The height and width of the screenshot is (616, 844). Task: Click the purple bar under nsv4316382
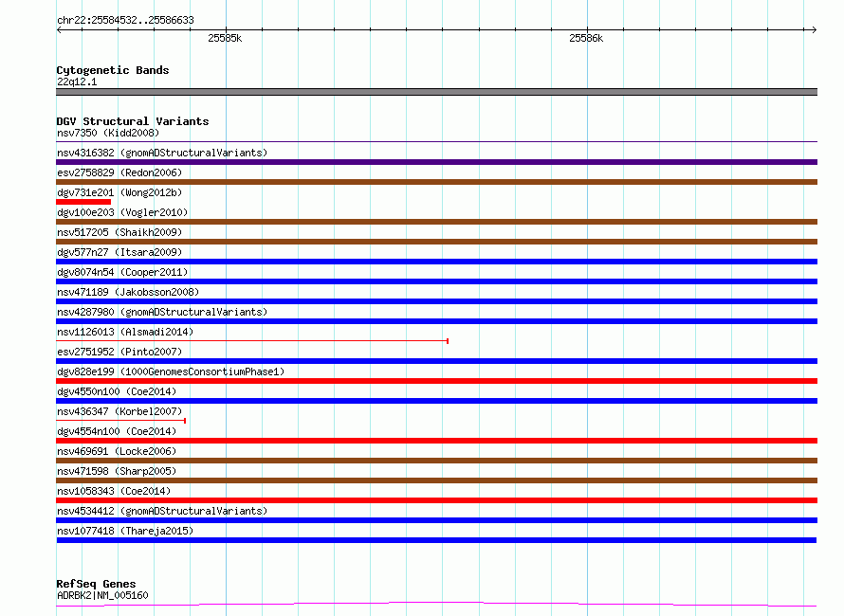[x=436, y=162]
